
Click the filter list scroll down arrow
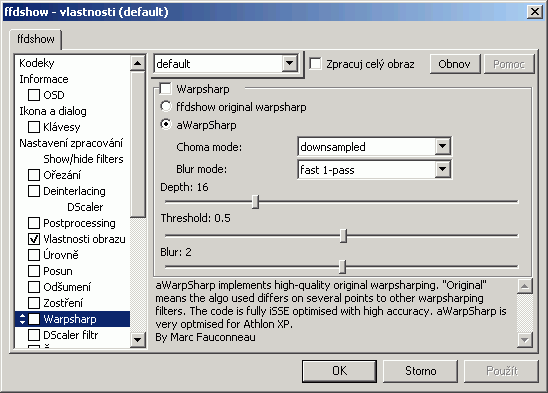pos(138,340)
